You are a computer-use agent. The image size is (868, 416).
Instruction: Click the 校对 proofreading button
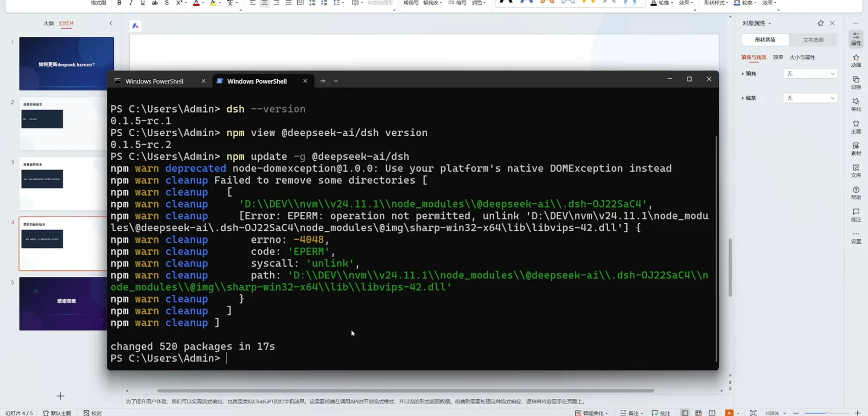click(x=93, y=413)
